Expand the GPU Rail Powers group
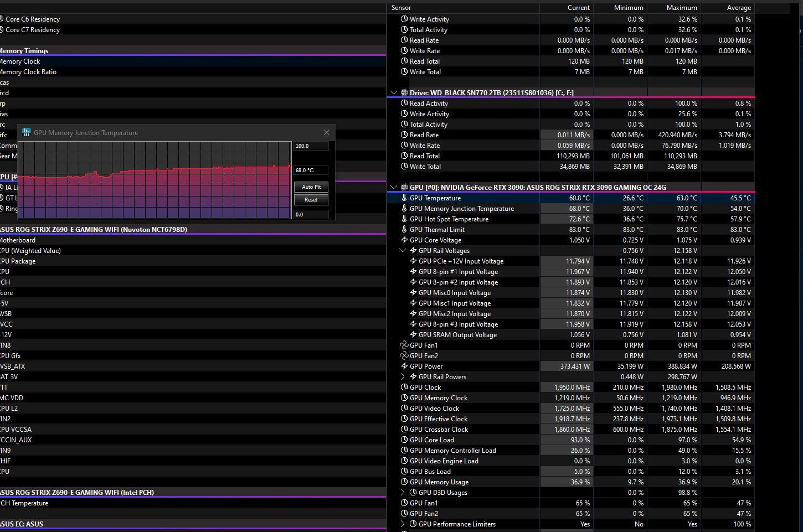803x532 pixels. pyautogui.click(x=403, y=377)
